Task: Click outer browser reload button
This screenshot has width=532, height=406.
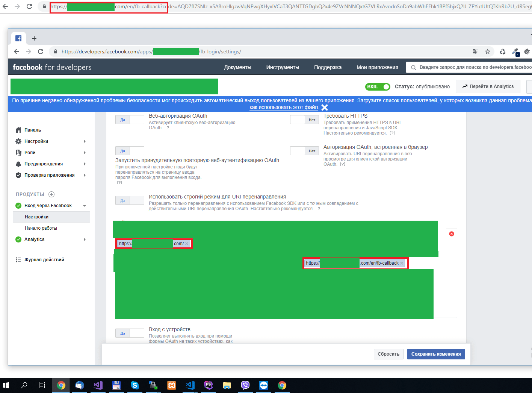Action: 29,6
